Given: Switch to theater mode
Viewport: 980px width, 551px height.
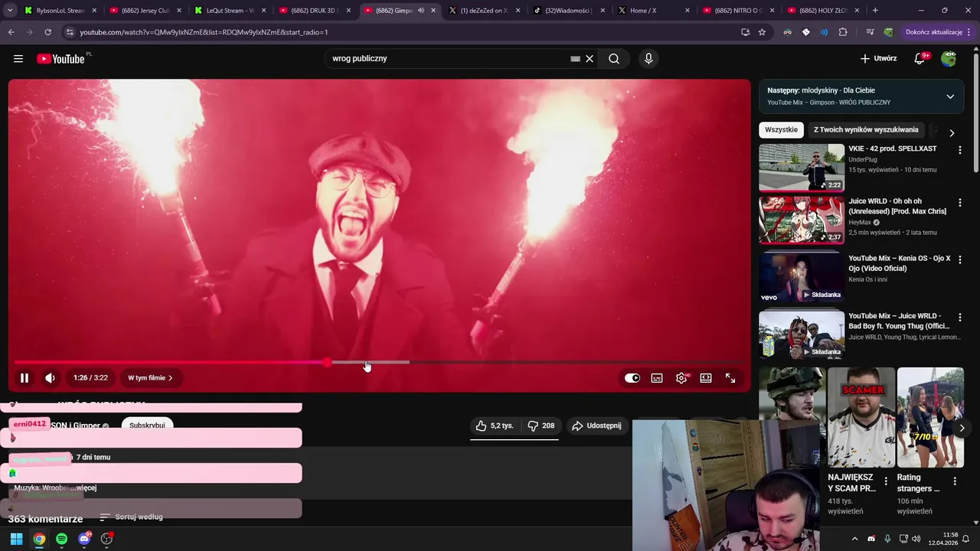Looking at the screenshot, I should pyautogui.click(x=706, y=378).
